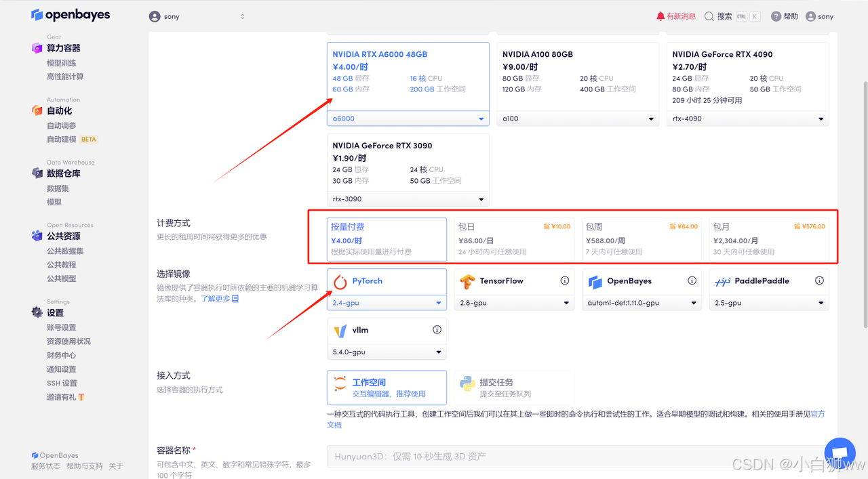Open the 设置 gear icon
Image resolution: width=868 pixels, height=479 pixels.
pyautogui.click(x=37, y=312)
